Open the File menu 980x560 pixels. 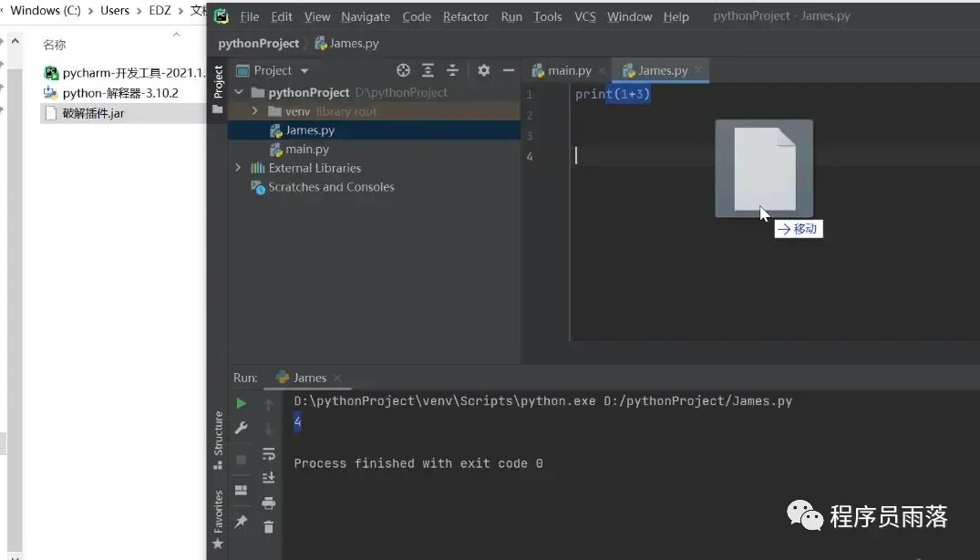click(x=250, y=17)
